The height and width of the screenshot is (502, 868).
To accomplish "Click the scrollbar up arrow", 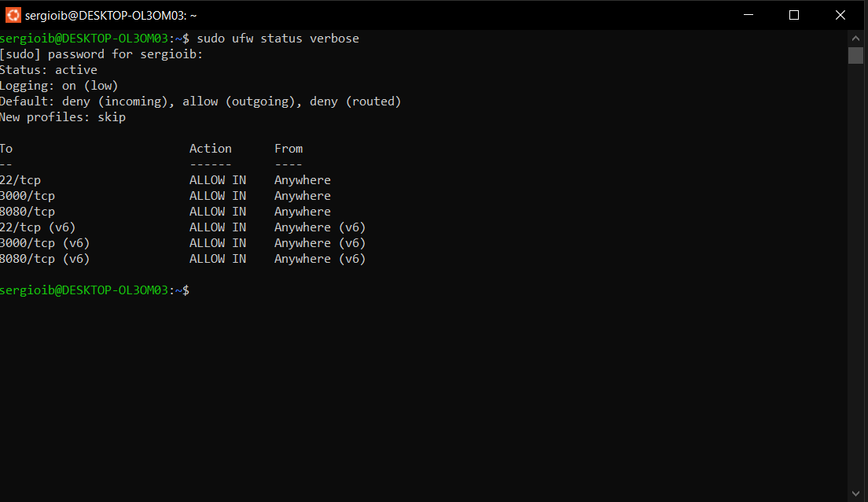I will [855, 39].
